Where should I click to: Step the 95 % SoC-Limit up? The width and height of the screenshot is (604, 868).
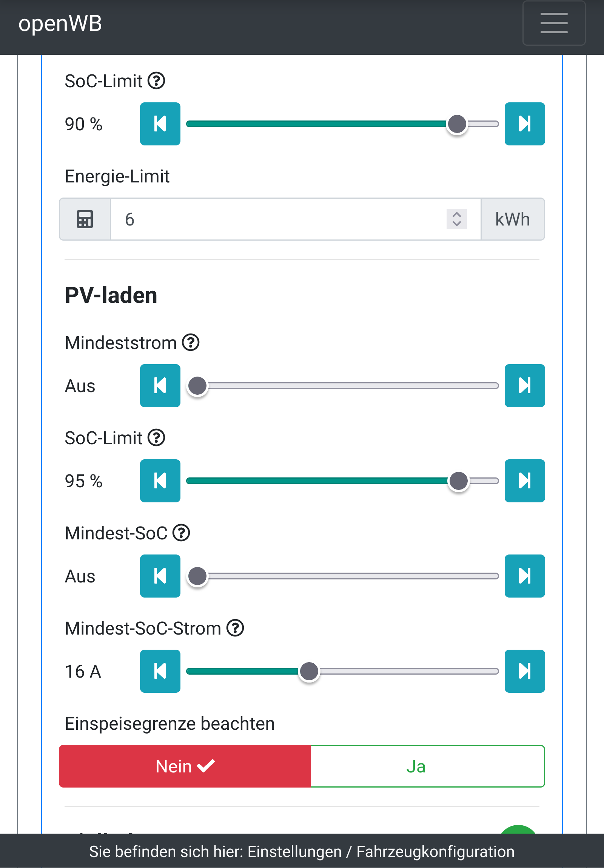click(x=524, y=481)
